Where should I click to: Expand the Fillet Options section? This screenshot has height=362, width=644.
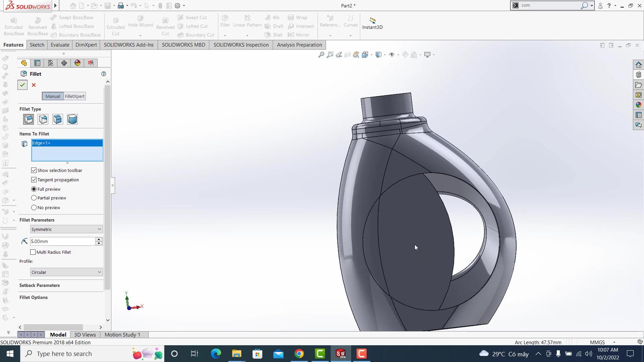pyautogui.click(x=34, y=298)
